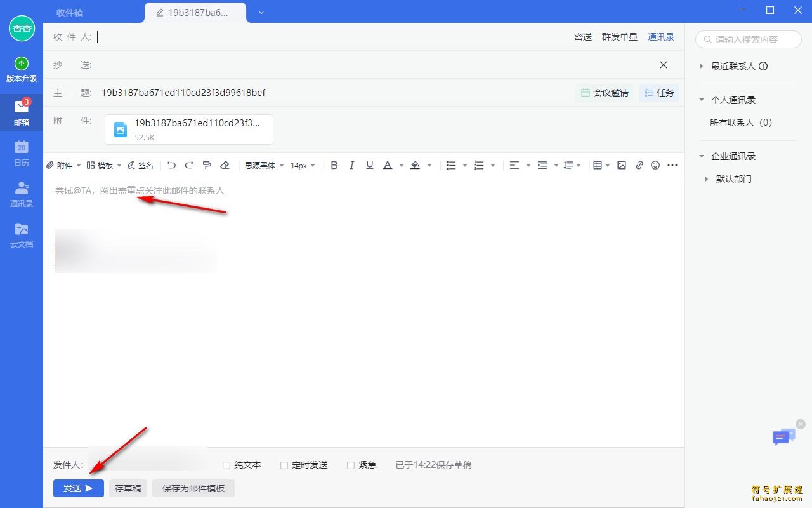Insert a hyperlink
812x508 pixels.
(639, 165)
